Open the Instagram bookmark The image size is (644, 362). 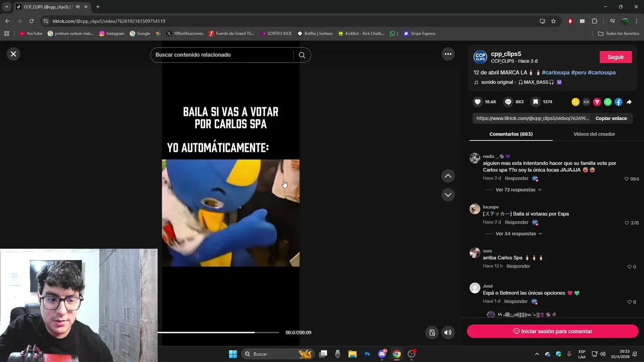point(112,34)
